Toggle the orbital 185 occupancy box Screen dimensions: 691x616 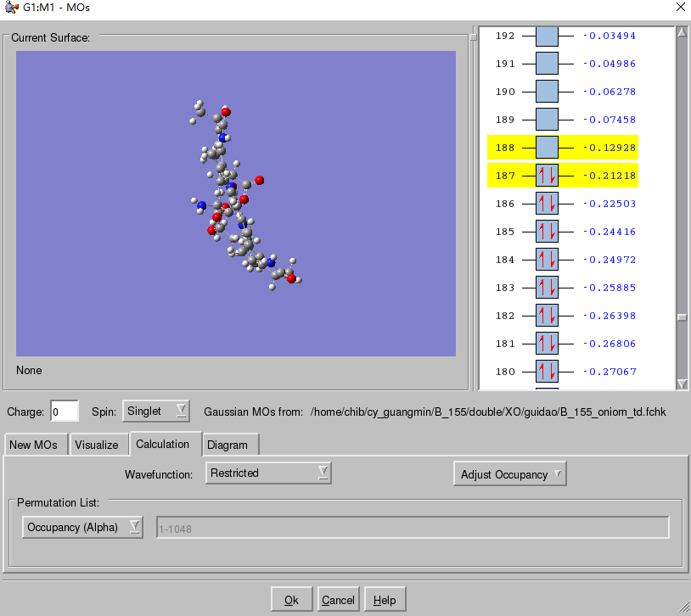[547, 232]
